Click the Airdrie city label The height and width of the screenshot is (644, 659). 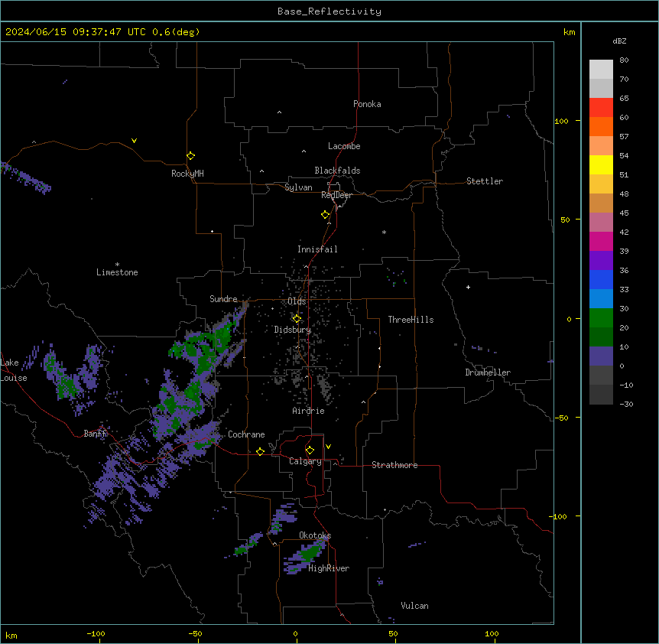[x=308, y=411]
